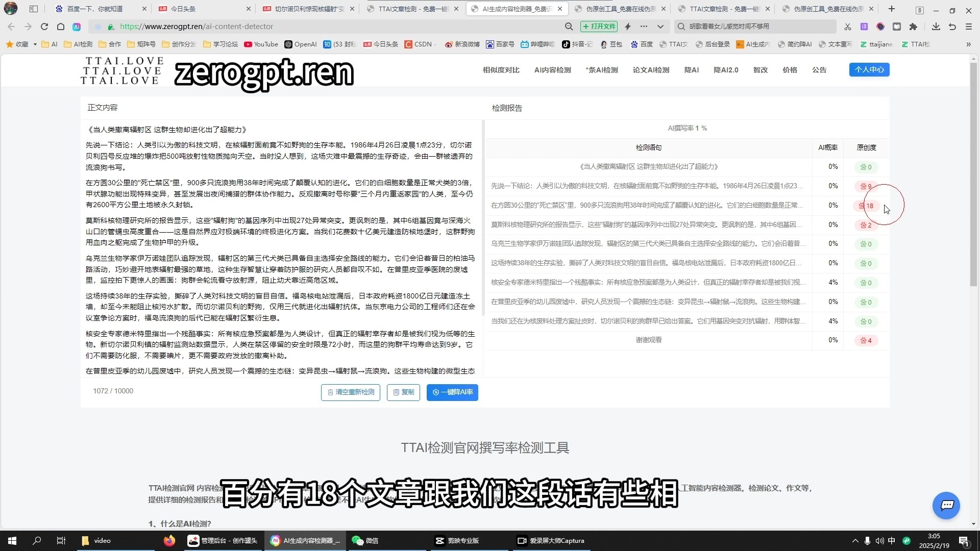This screenshot has height=551, width=980.
Task: Click the text panel inner scrollbar
Action: click(483, 217)
